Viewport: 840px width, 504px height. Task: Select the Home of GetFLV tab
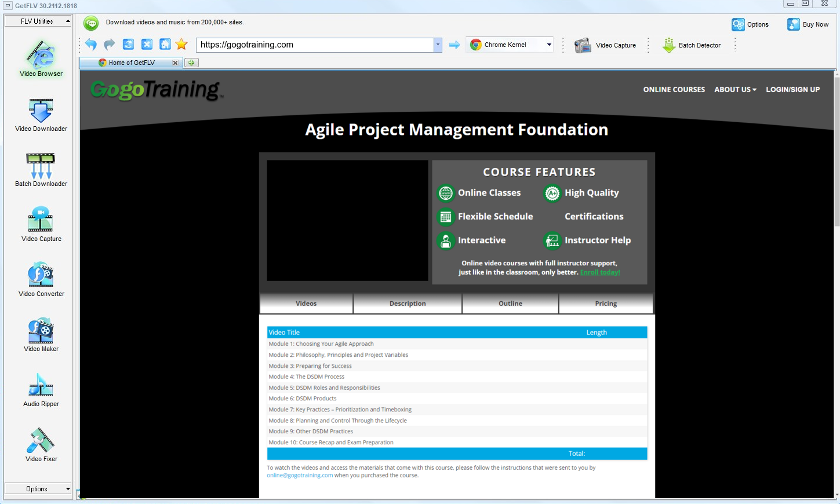click(131, 63)
